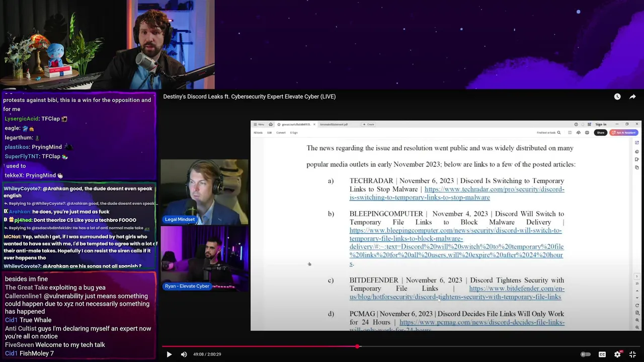644x362 pixels.
Task: Click the print icon in Acrobat
Action: tap(587, 133)
